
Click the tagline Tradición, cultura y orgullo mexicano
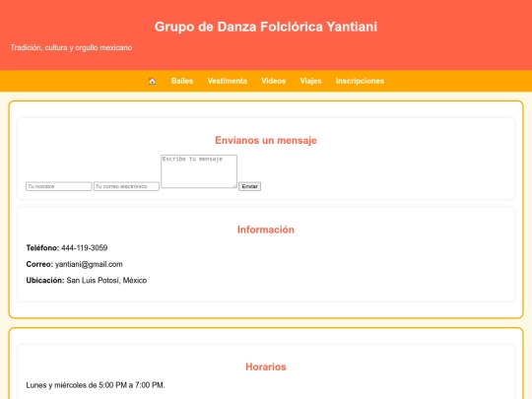[71, 48]
